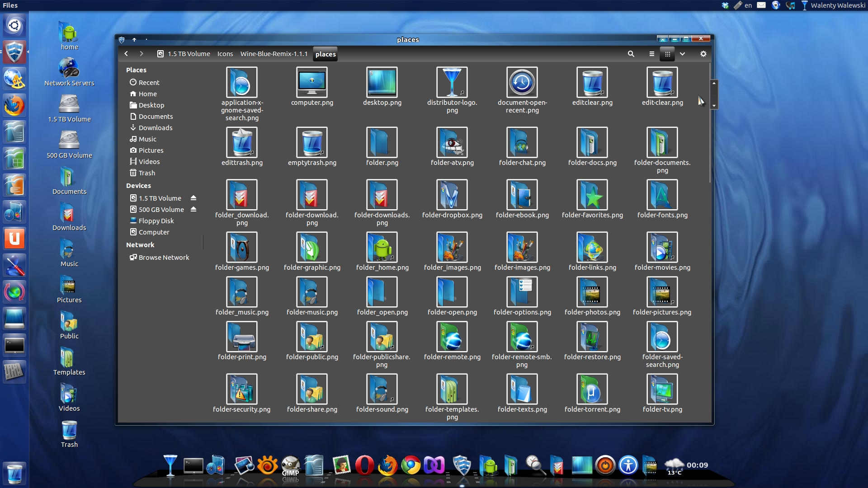Launch Chrome from the dock
The image size is (868, 488).
[x=411, y=465]
